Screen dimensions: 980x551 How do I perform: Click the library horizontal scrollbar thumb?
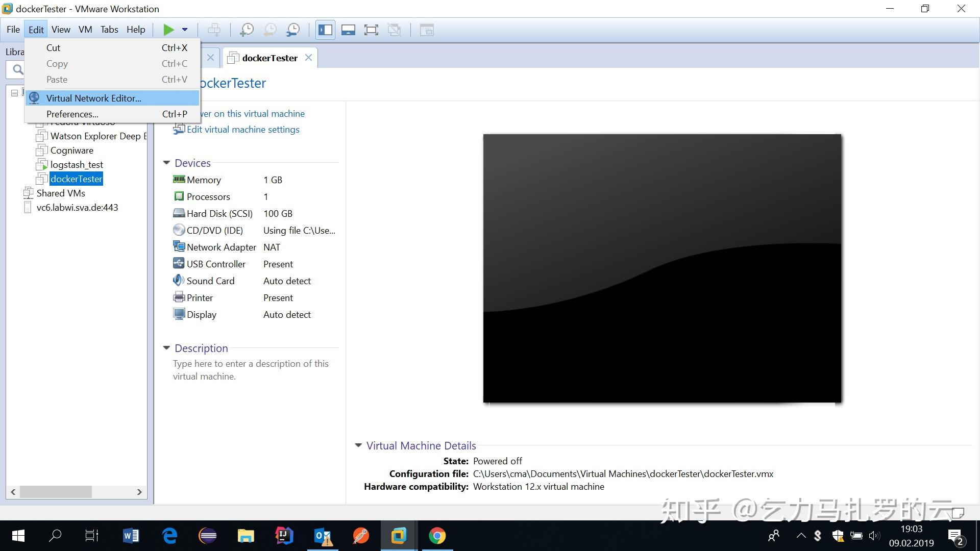tap(56, 492)
